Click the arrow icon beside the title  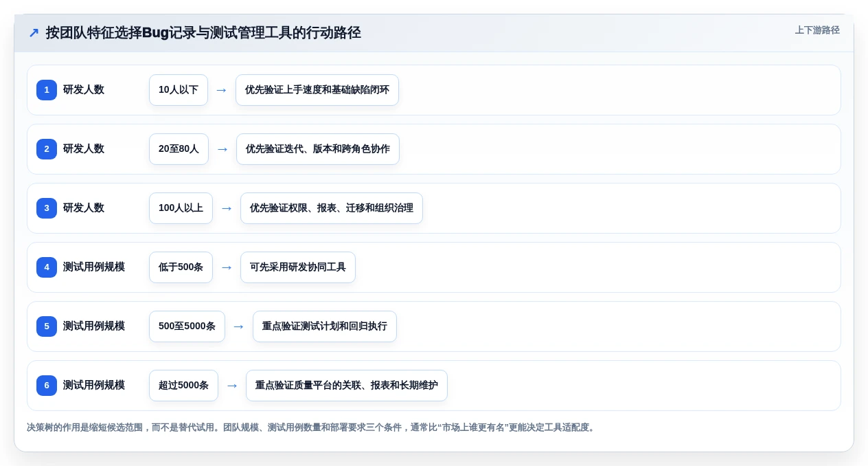pos(34,33)
